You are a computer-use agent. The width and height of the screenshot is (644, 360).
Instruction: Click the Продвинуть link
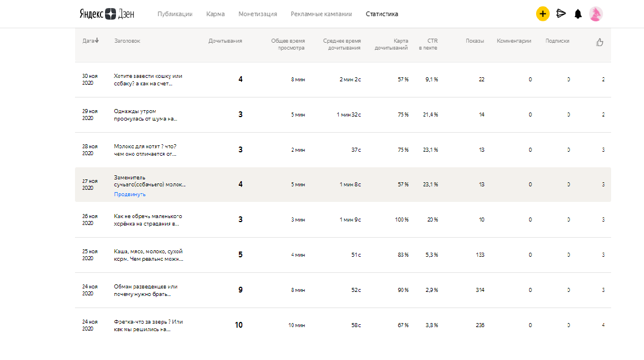click(130, 194)
